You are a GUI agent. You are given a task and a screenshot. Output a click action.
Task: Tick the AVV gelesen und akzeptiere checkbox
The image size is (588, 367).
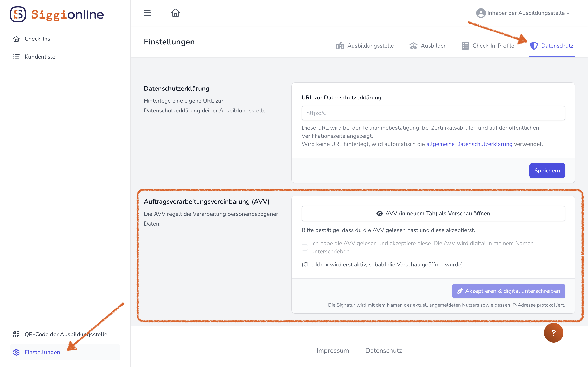[305, 247]
